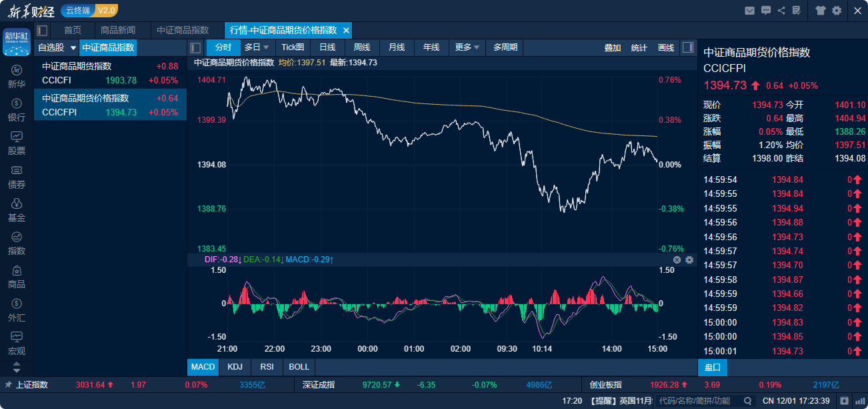Expand the 自选股 dropdown arrow
Screen dimensions: 868x409
click(x=73, y=48)
